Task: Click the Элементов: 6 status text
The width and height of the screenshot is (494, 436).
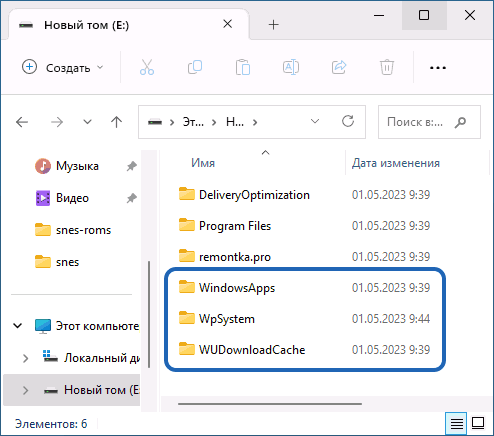Action: click(51, 424)
